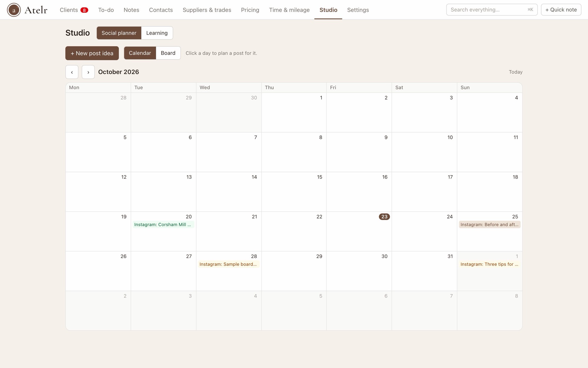Viewport: 588px width, 368px height.
Task: Open the Pricing section
Action: (250, 10)
